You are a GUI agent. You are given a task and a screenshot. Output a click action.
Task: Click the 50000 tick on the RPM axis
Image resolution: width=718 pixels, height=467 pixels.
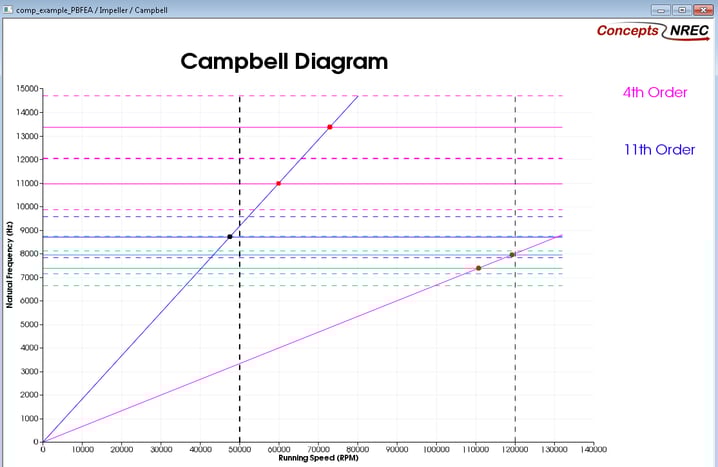(240, 451)
